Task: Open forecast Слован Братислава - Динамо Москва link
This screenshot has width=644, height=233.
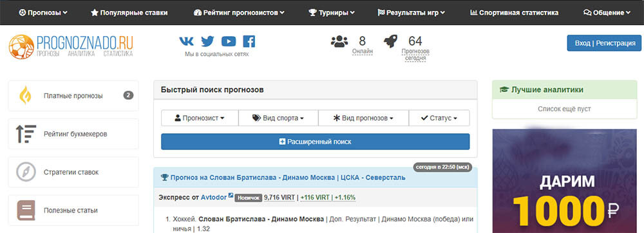Action: click(288, 178)
